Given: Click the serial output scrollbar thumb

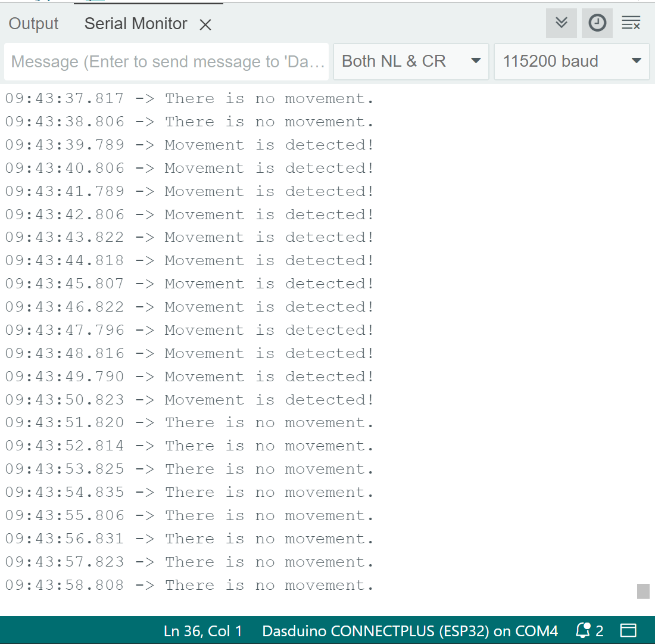Looking at the screenshot, I should tap(643, 591).
